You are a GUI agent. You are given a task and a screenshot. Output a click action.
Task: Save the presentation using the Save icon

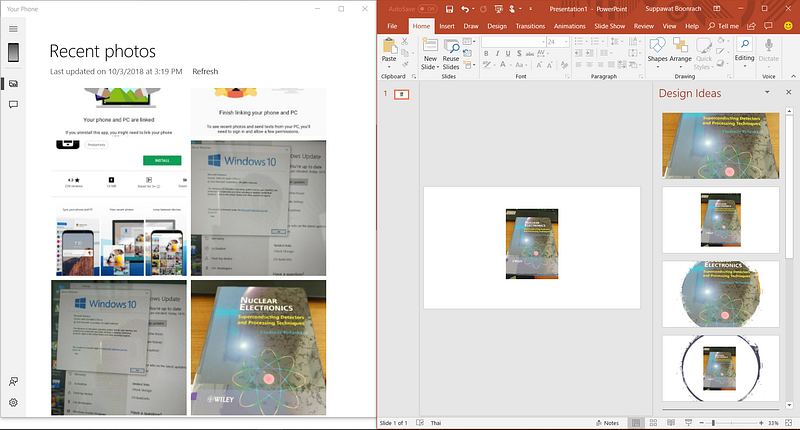pos(449,9)
